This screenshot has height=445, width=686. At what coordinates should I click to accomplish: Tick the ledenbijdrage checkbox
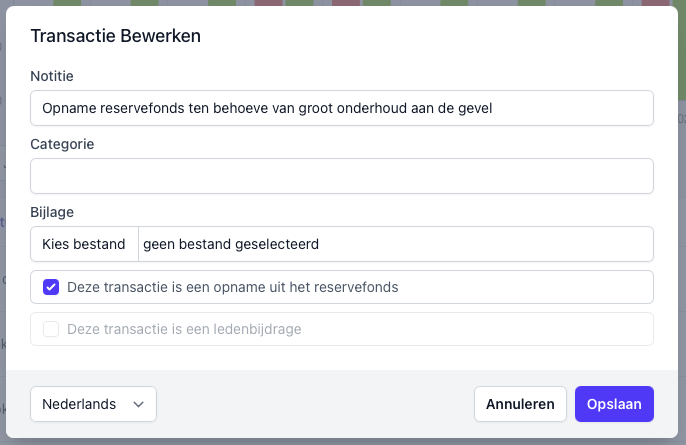[51, 329]
